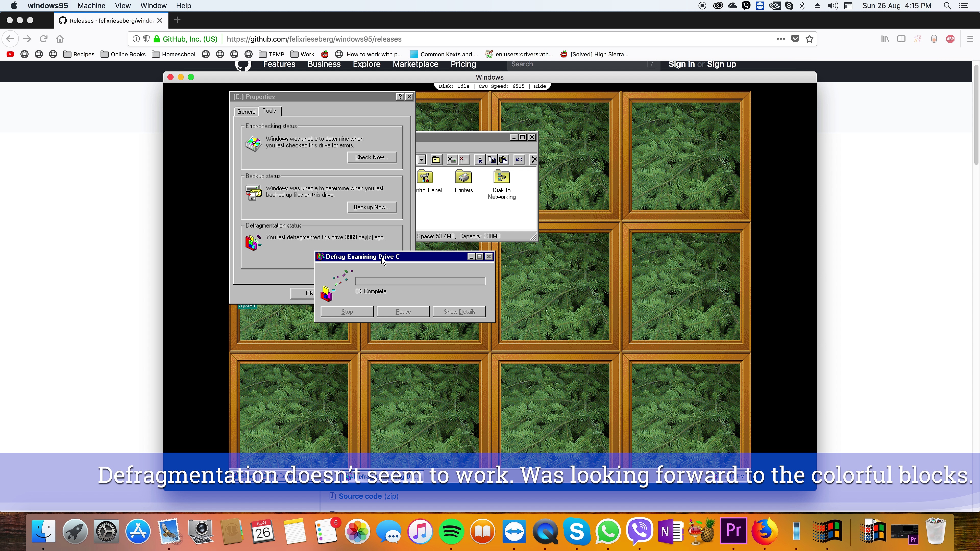
Task: Click the browser home icon
Action: point(60,39)
